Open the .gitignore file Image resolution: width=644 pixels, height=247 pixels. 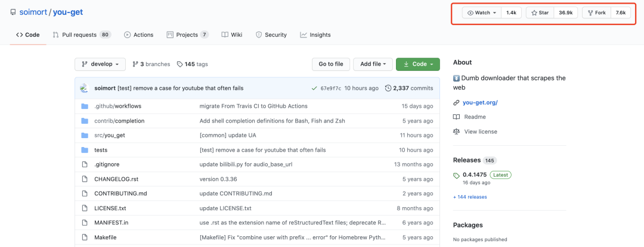[107, 164]
